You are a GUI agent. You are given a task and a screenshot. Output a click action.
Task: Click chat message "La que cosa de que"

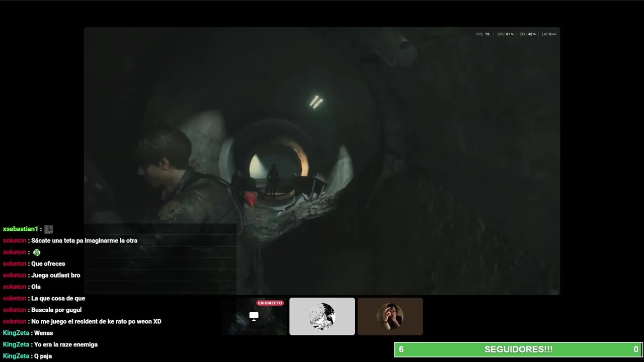pos(58,299)
